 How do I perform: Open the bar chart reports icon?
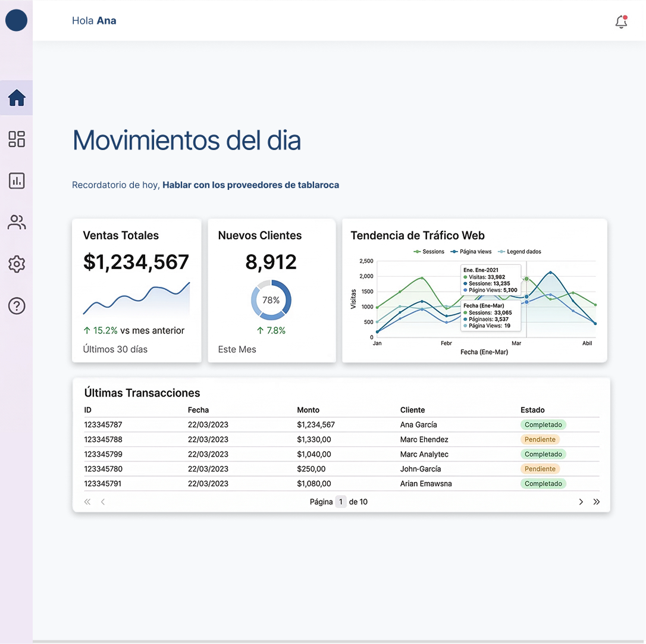click(17, 181)
